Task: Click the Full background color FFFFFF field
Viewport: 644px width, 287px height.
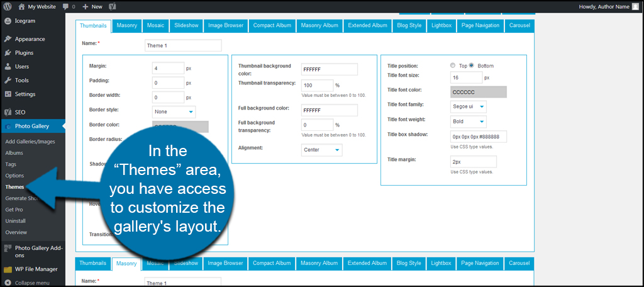Action: 330,110
